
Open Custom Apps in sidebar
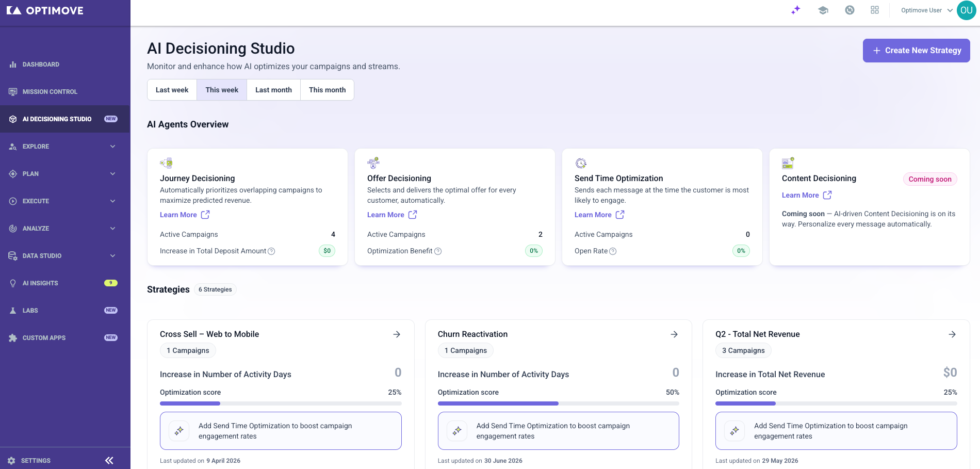click(65, 338)
